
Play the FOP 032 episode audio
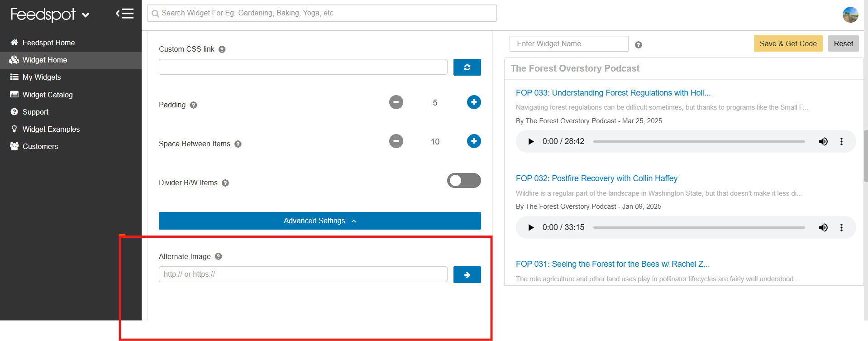tap(531, 227)
